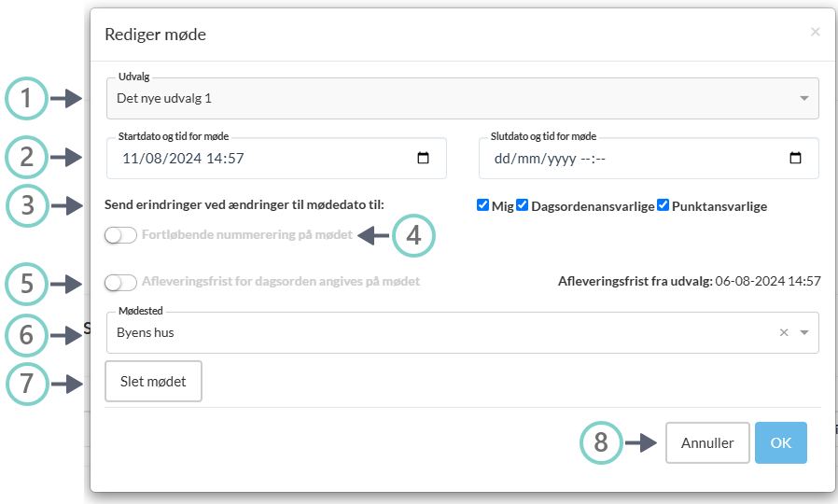Focus the Slutdato dd/mm/yyyy placeholder text
Image resolution: width=838 pixels, height=504 pixels.
click(551, 159)
